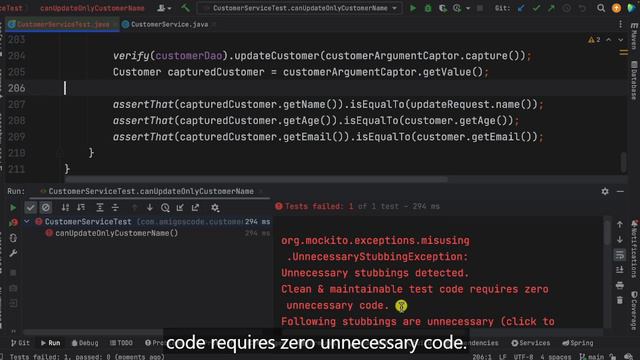Jump to next failed test arrow

150,208
